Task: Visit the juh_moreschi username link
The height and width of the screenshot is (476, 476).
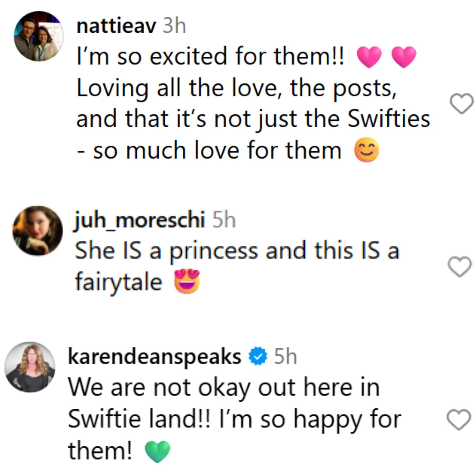Action: click(139, 220)
